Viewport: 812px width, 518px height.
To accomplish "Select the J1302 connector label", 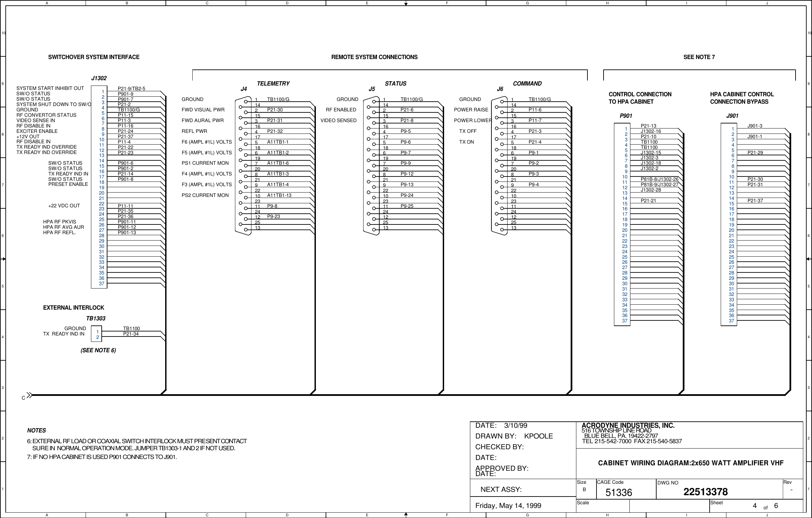I will 99,79.
